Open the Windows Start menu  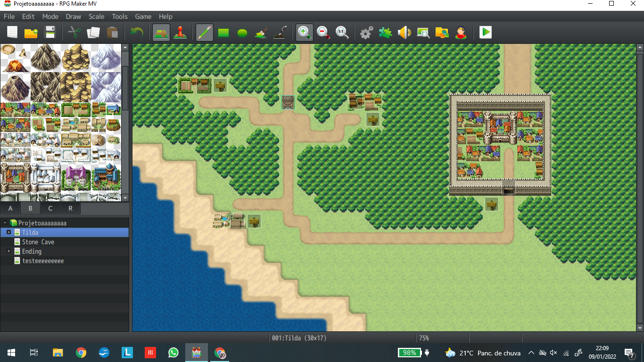click(x=11, y=353)
